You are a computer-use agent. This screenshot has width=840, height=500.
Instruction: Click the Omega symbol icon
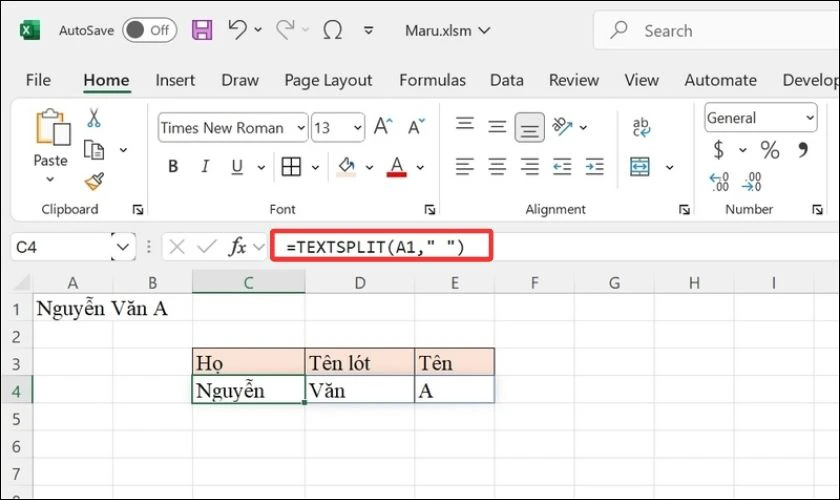[x=333, y=30]
